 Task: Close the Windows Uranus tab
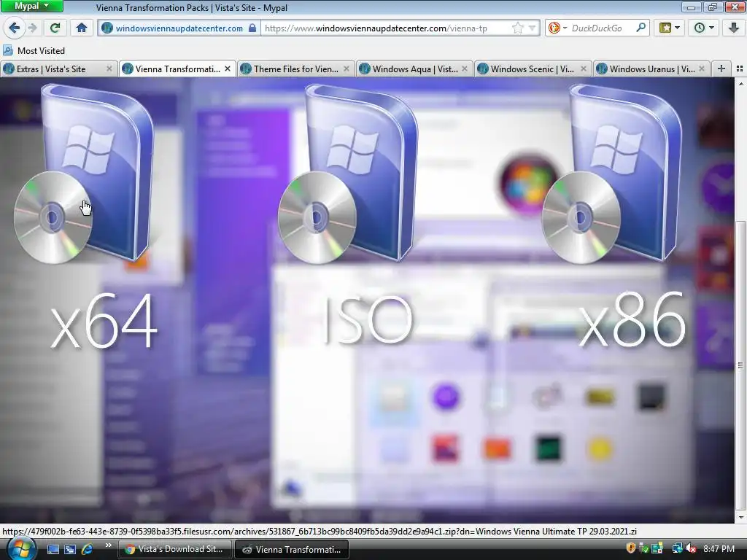pyautogui.click(x=702, y=69)
